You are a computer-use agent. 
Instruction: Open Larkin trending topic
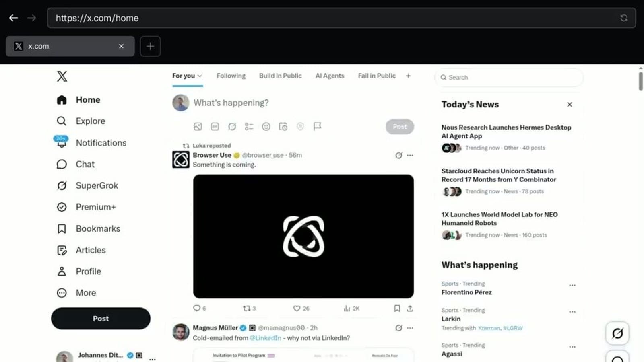click(x=451, y=319)
